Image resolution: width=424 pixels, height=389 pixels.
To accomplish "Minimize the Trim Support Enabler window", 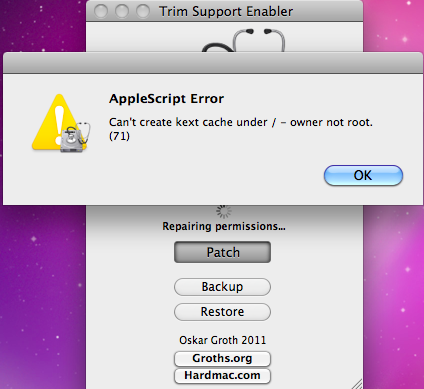I will (x=122, y=11).
